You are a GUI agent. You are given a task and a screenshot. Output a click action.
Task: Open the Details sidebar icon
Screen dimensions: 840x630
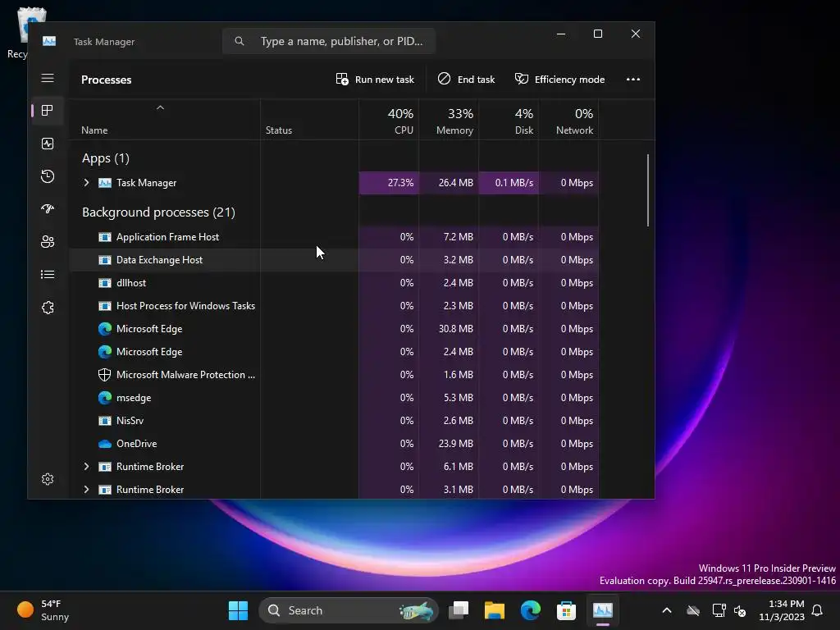48,274
